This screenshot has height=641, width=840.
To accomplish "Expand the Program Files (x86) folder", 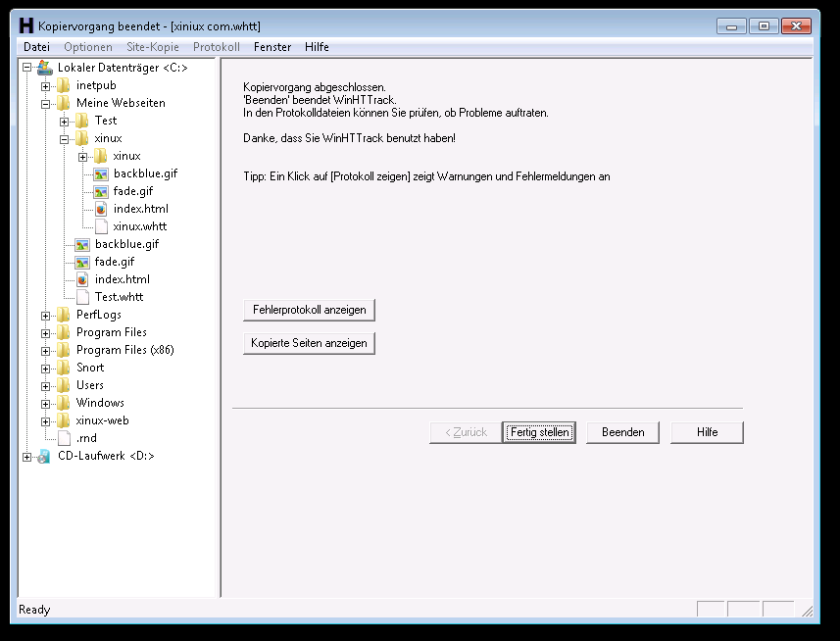I will pos(46,350).
